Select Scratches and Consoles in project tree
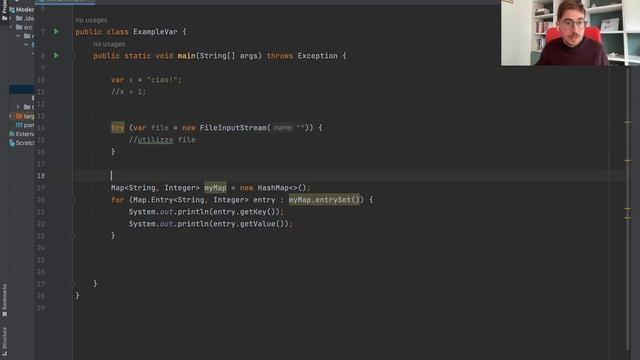Image resolution: width=640 pixels, height=360 pixels. [22, 143]
